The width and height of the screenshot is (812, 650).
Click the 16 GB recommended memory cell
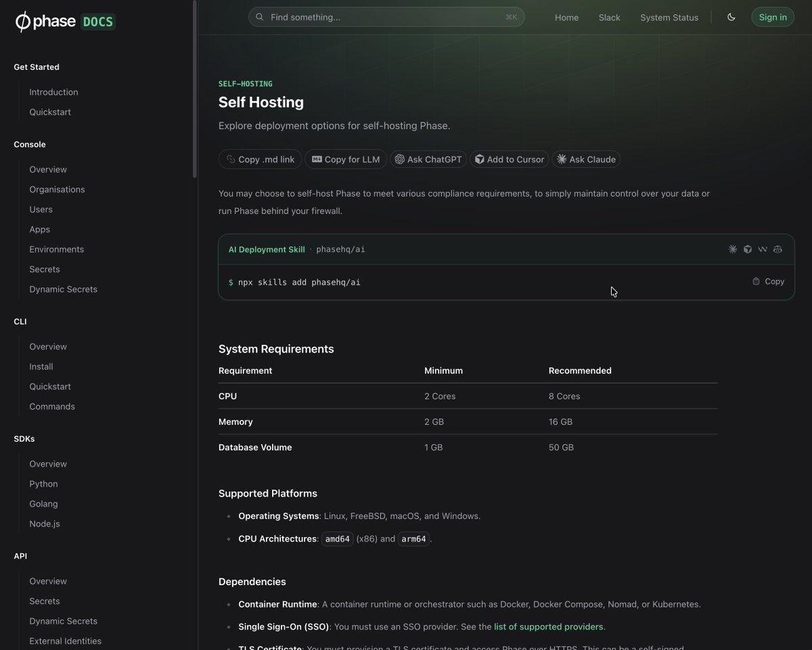[560, 422]
